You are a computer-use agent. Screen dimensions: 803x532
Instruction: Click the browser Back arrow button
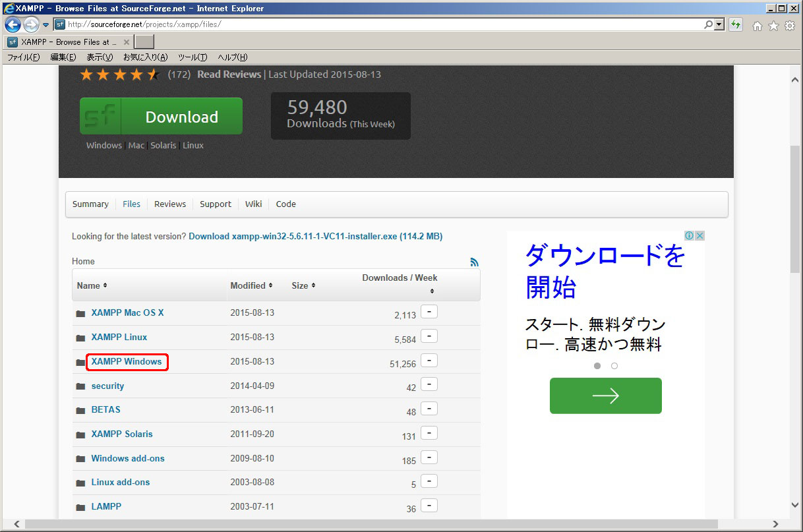tap(13, 25)
